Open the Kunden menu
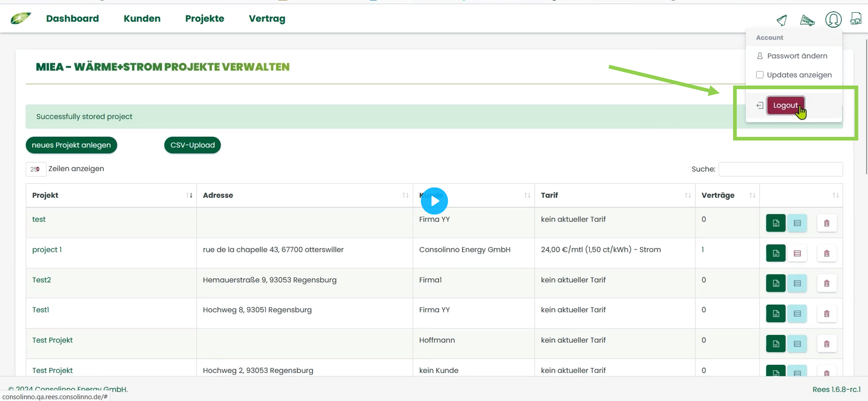The image size is (868, 401). [x=142, y=18]
